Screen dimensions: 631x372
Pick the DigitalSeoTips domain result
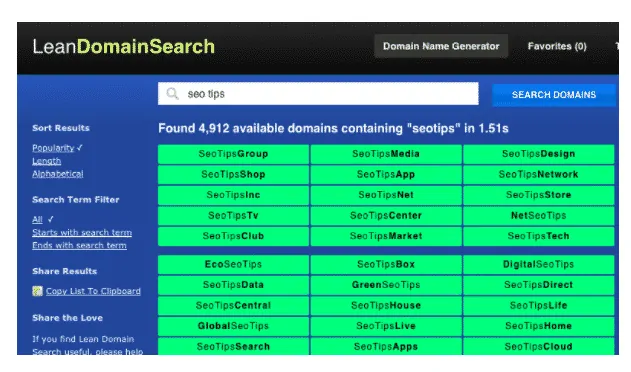coord(538,264)
